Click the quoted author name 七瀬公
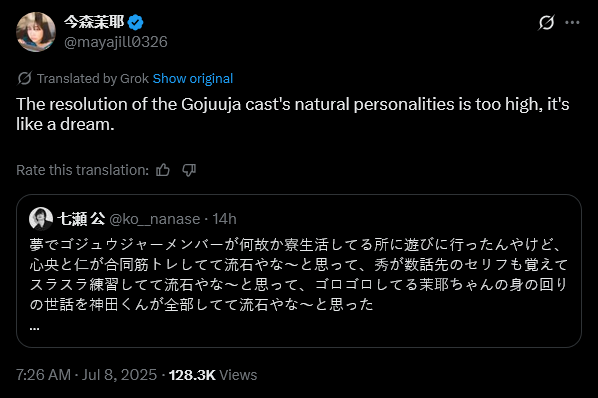Screen dimensions: 598x398 (81, 219)
